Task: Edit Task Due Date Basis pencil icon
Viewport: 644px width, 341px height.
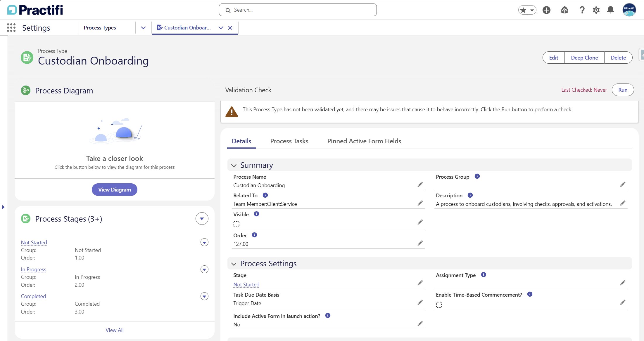Action: (420, 302)
